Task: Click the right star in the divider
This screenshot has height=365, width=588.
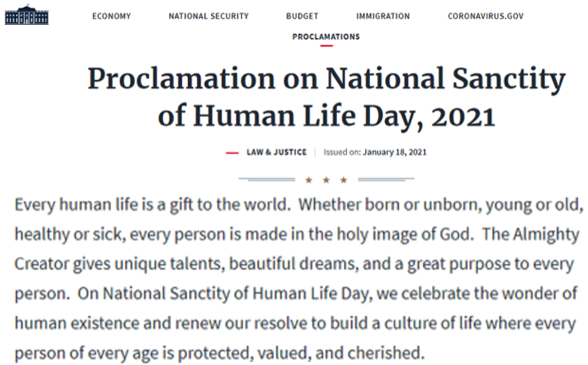Action: 344,179
